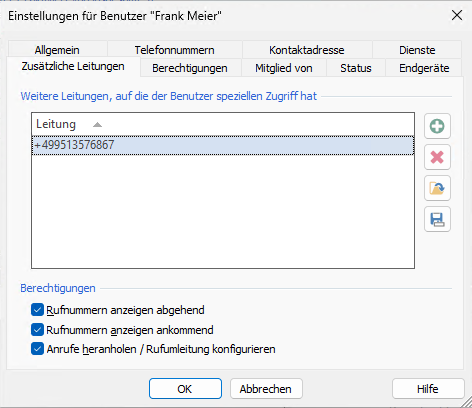Click the OK button
This screenshot has width=472, height=408.
pyautogui.click(x=185, y=389)
